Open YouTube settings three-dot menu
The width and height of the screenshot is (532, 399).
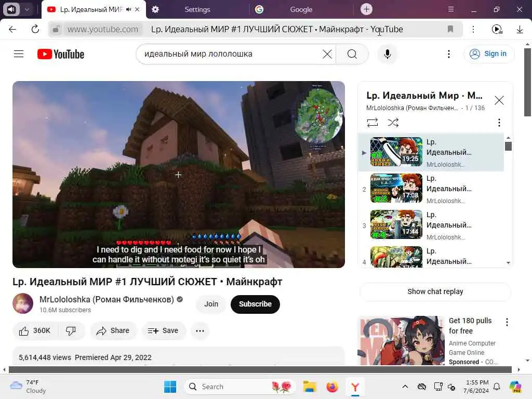pyautogui.click(x=448, y=54)
